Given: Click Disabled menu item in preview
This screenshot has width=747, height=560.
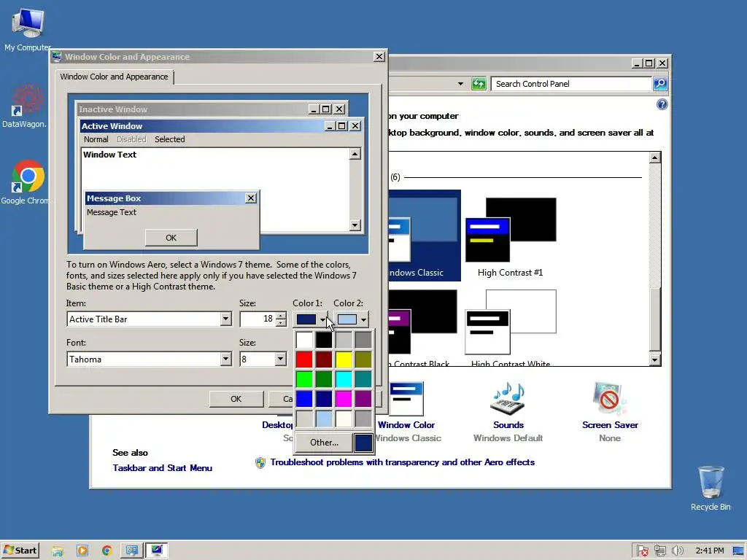Looking at the screenshot, I should (131, 139).
